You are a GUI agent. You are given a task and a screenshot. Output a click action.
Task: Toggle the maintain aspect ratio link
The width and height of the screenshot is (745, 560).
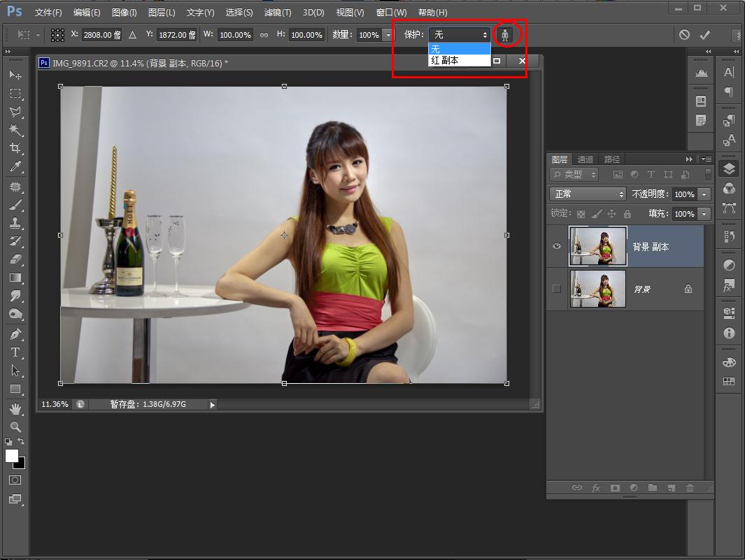tap(264, 34)
